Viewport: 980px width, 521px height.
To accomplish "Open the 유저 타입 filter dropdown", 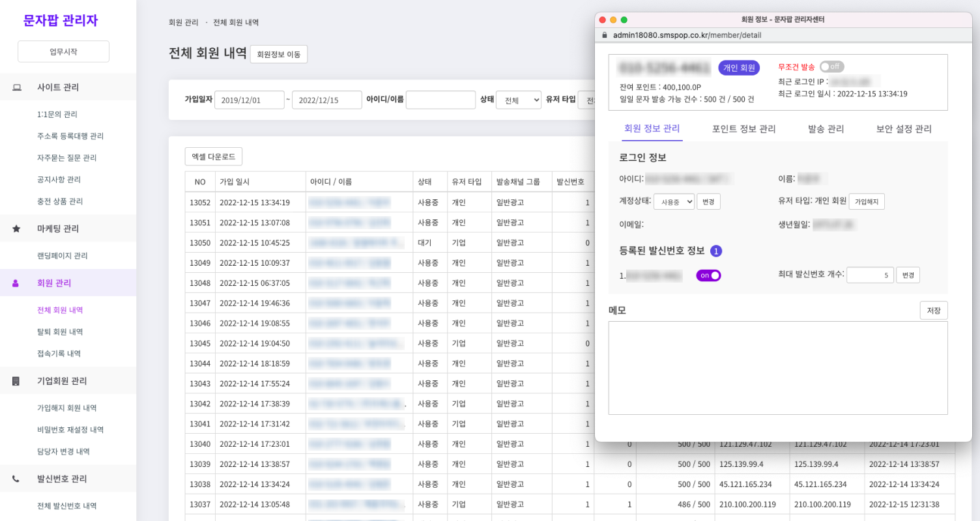I will [586, 100].
